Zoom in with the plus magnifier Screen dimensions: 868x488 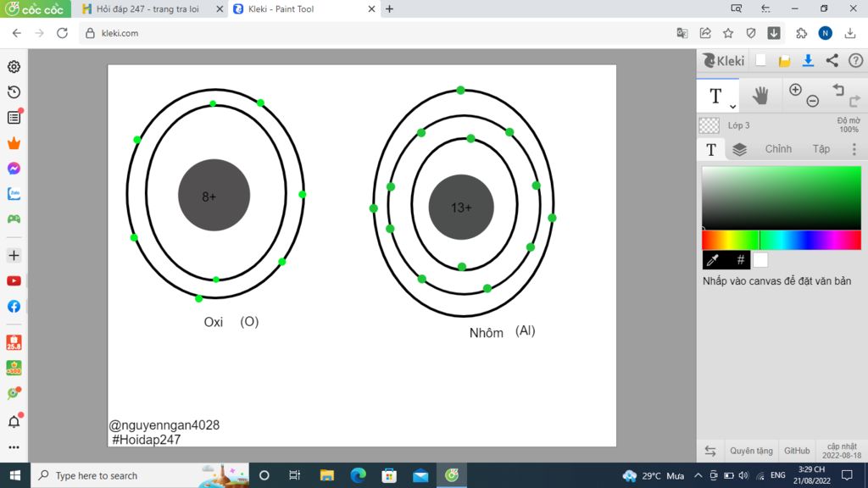795,90
